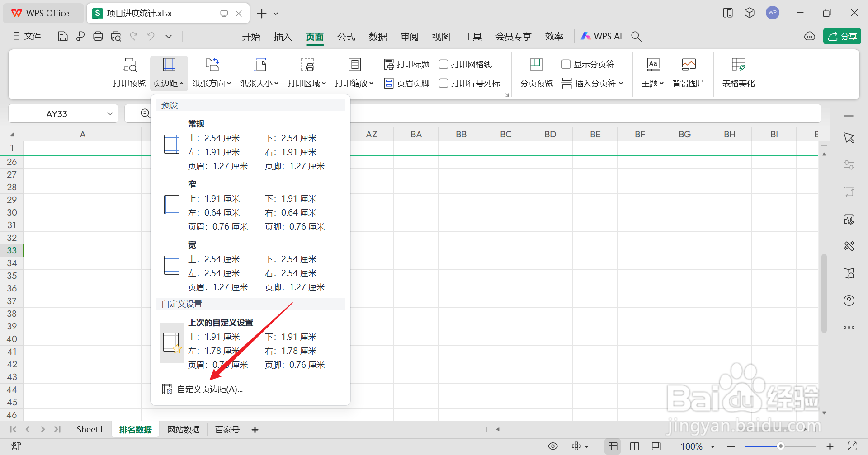Image resolution: width=868 pixels, height=455 pixels.
Task: Expand the Name Box dropdown arrow
Action: [110, 114]
